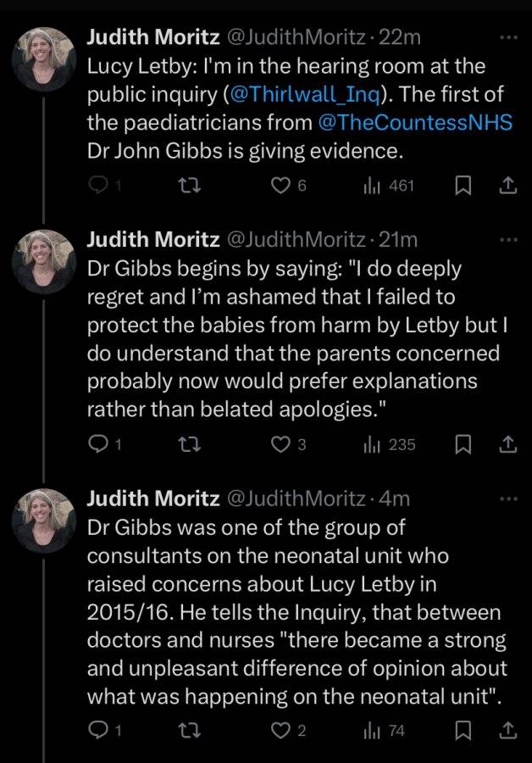This screenshot has height=763, width=532.
Task: Open more options on the 21m tweet
Action: coord(508,239)
